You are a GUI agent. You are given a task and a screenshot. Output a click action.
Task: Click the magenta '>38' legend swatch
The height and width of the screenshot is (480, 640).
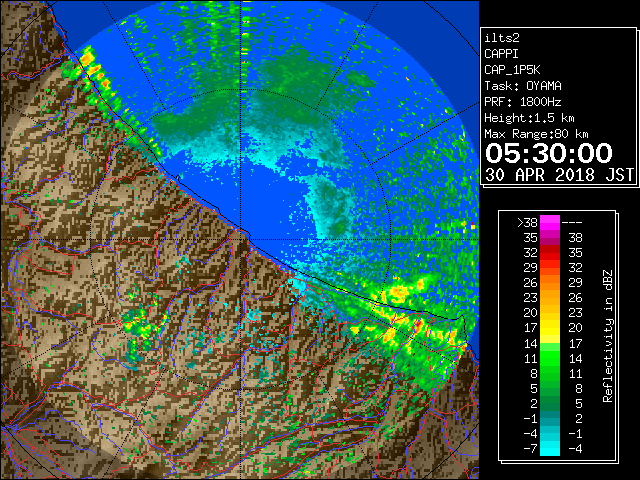(550, 223)
